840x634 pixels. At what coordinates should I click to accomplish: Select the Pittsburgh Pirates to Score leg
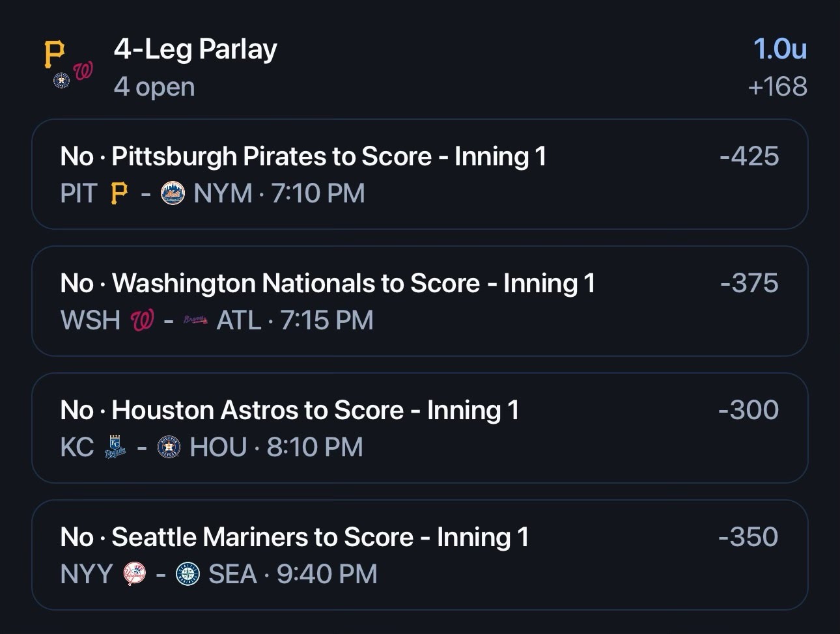click(303, 157)
